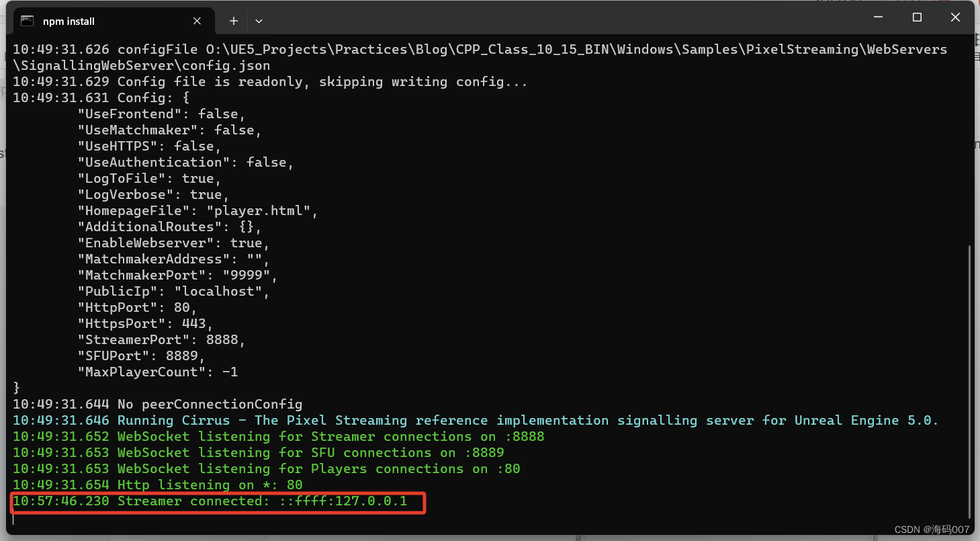Click the Config file is readonly line
Viewport: 980px width, 541px height.
coord(270,81)
